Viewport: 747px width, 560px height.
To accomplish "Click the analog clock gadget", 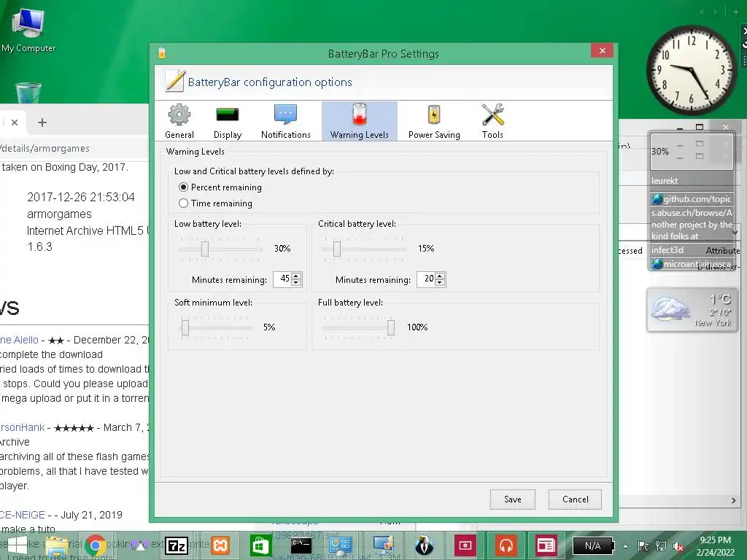I will 692,70.
